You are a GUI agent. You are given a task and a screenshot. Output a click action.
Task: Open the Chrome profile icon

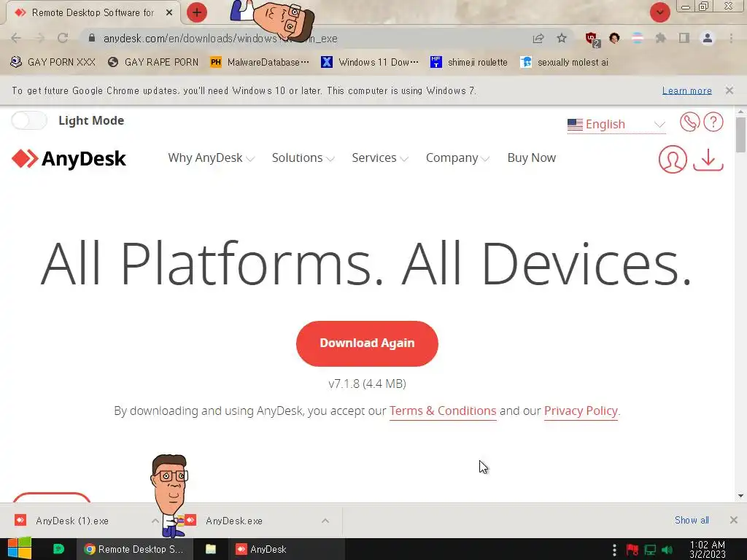point(708,38)
